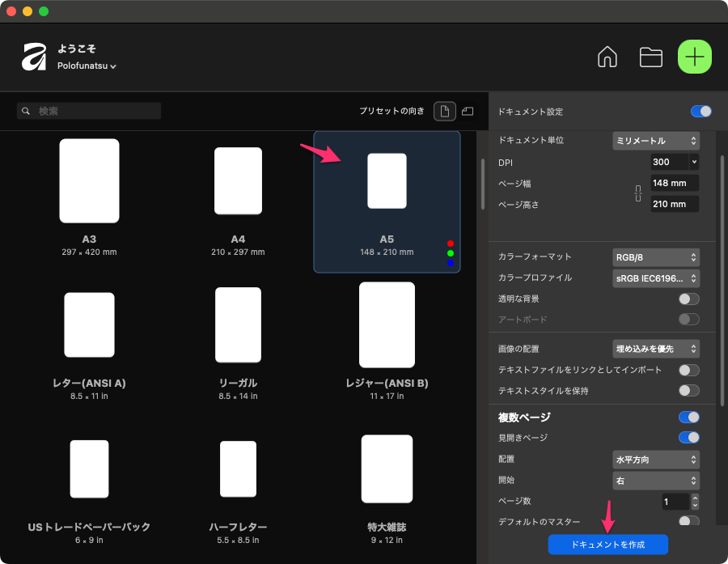
Task: Select landscape preset orientation icon
Action: pyautogui.click(x=468, y=111)
